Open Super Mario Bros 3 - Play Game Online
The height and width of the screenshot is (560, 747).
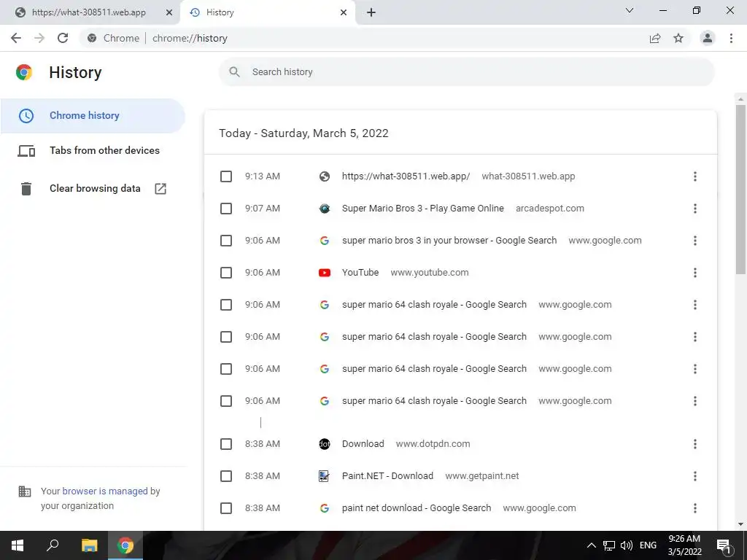pos(422,208)
